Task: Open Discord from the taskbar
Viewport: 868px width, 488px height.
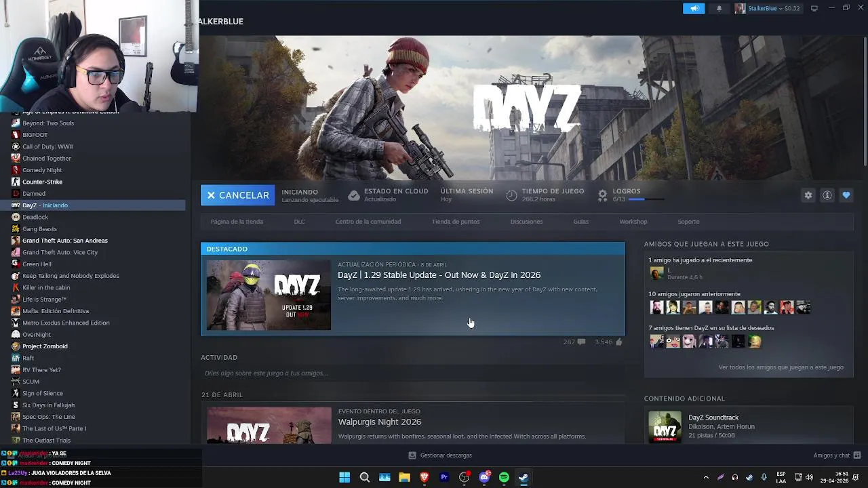Action: point(484,477)
